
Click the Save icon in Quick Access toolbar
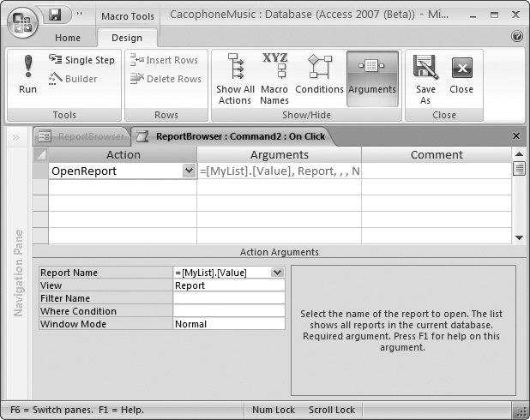pyautogui.click(x=55, y=14)
